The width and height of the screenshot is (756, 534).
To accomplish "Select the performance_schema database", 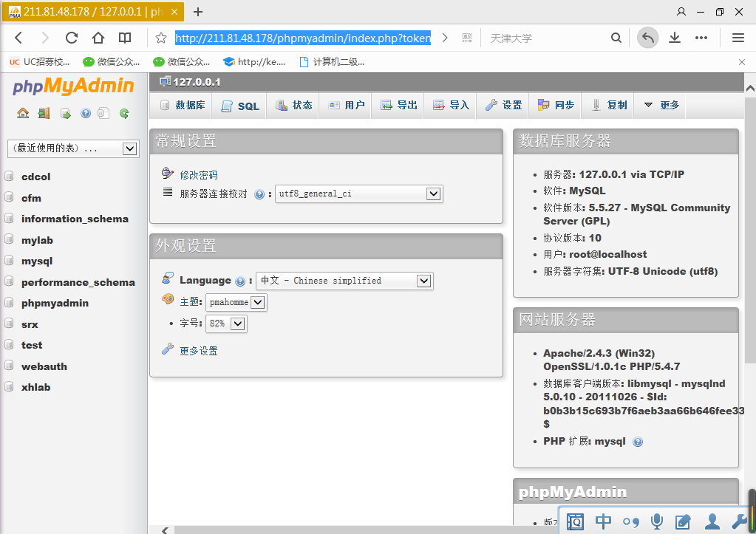I will (78, 282).
